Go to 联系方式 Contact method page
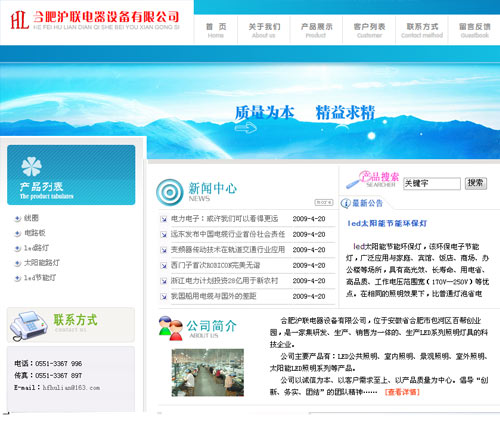500x425 pixels. point(422,30)
